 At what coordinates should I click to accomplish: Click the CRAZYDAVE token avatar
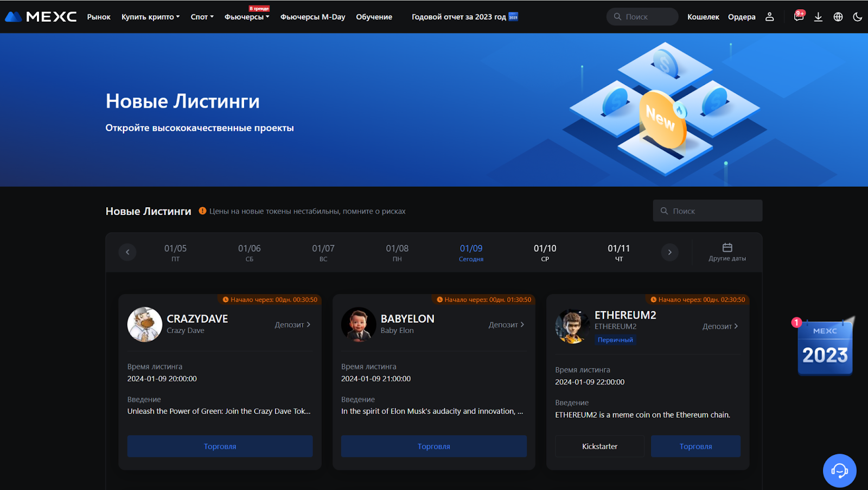pyautogui.click(x=145, y=324)
